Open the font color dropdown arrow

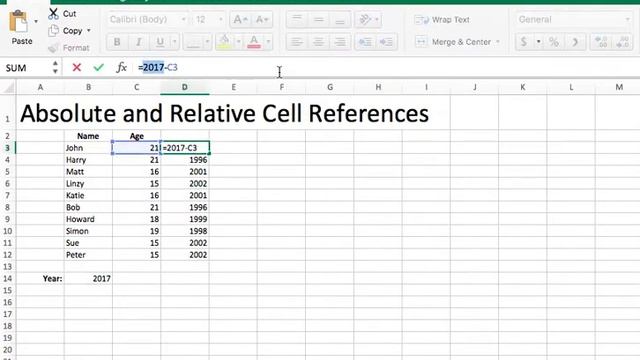pyautogui.click(x=268, y=42)
